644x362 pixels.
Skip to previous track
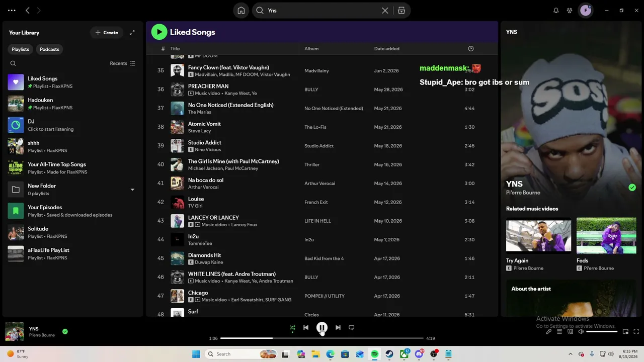click(306, 328)
